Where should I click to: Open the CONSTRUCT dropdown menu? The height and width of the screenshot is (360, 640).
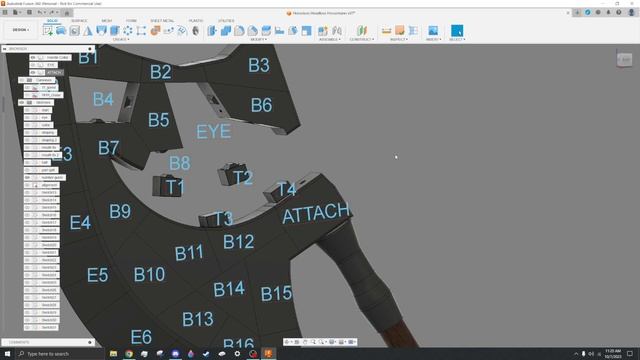pyautogui.click(x=362, y=40)
